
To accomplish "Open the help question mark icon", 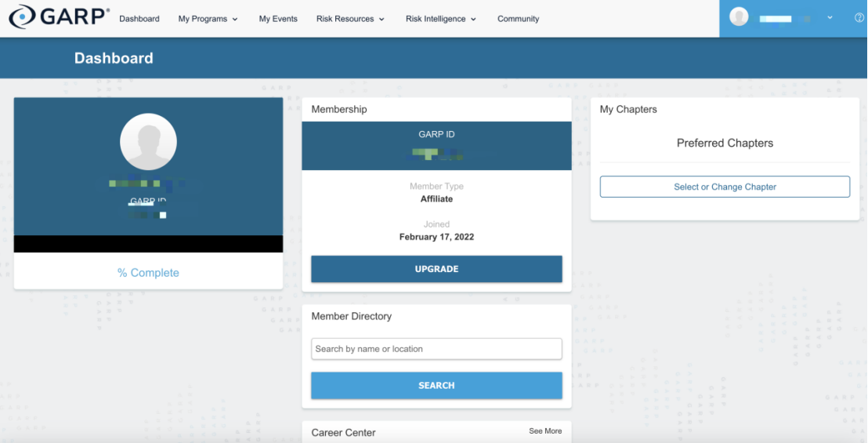I will coord(859,18).
